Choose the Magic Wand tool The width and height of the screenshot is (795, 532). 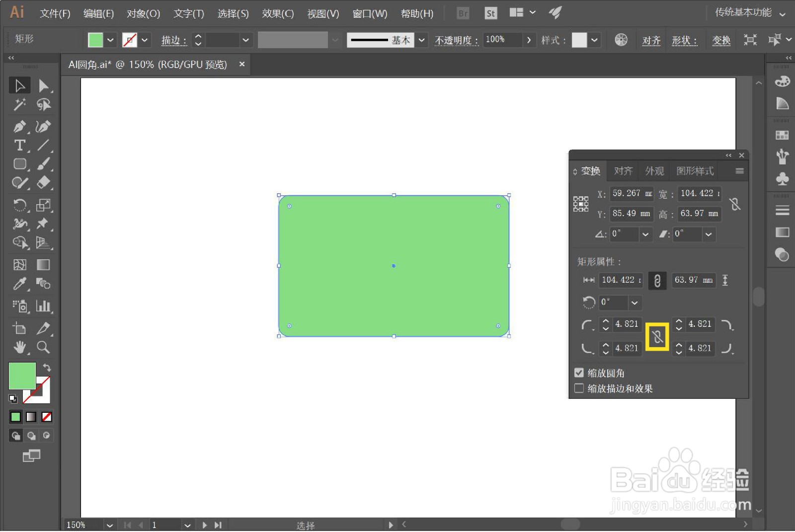[20, 105]
